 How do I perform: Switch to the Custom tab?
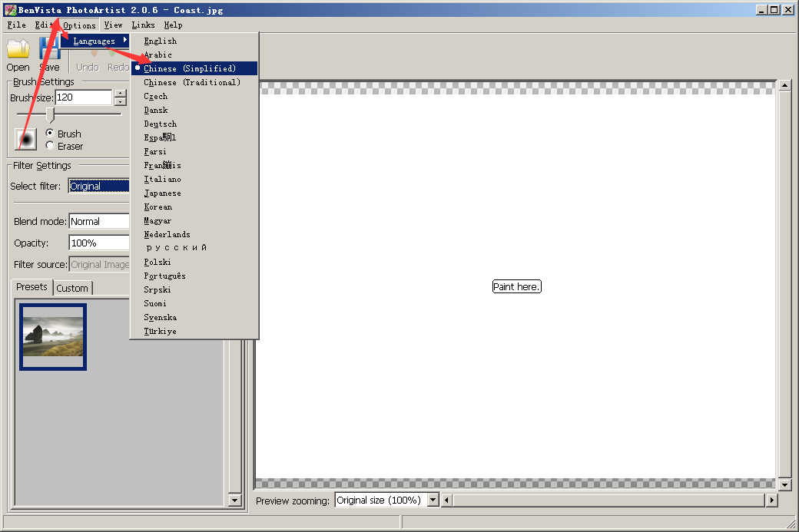coord(72,288)
